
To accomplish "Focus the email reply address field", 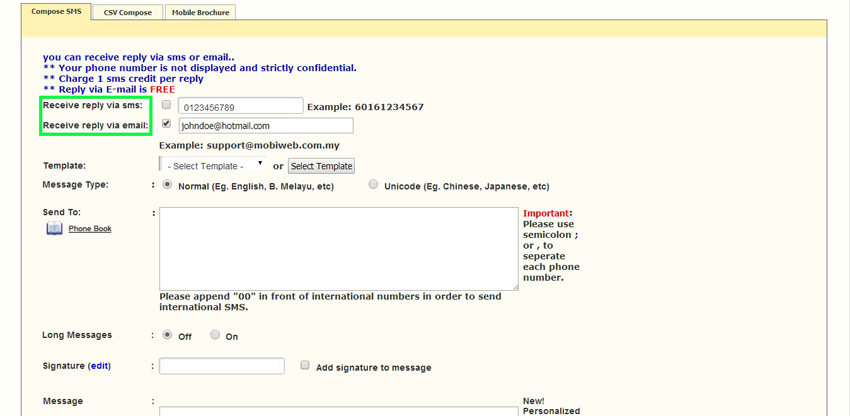I will click(266, 126).
